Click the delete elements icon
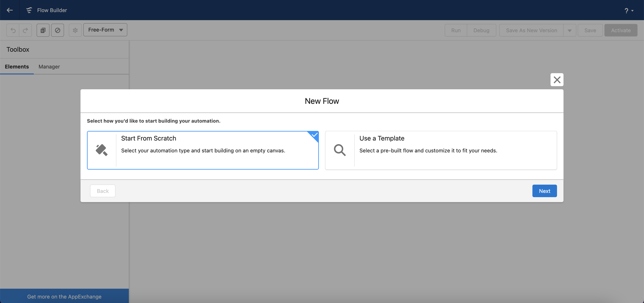The width and height of the screenshot is (644, 303). (57, 30)
